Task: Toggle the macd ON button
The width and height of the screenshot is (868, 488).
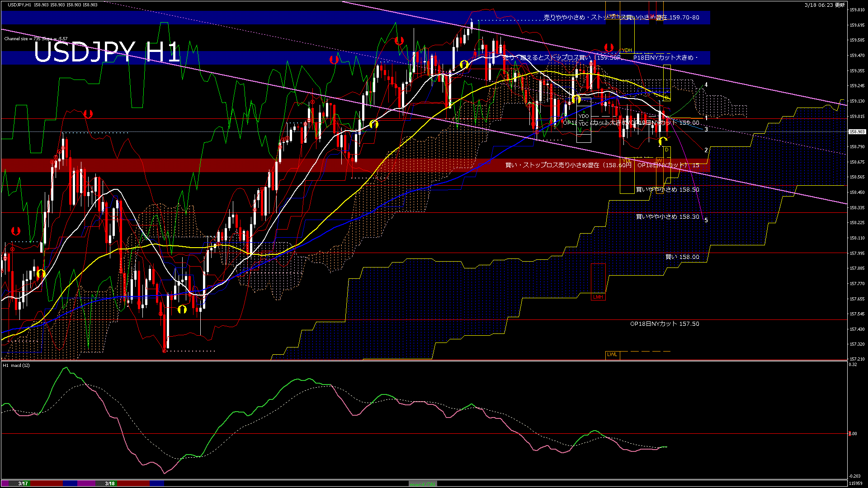Action: (423, 484)
